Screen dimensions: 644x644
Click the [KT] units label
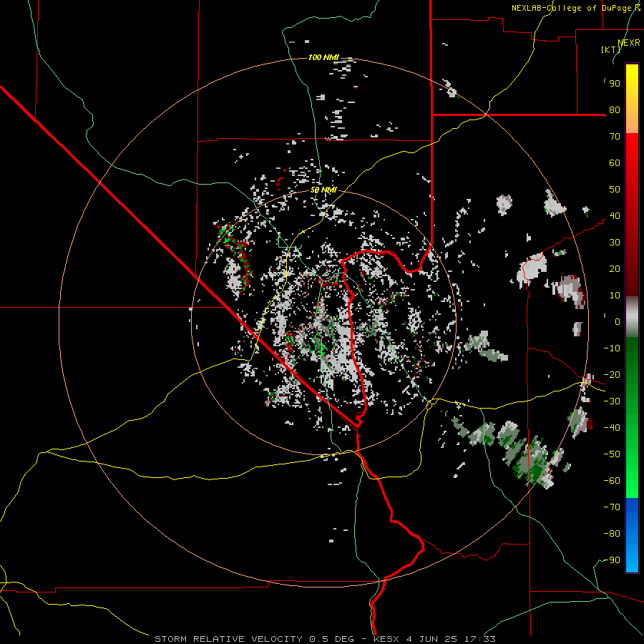610,49
